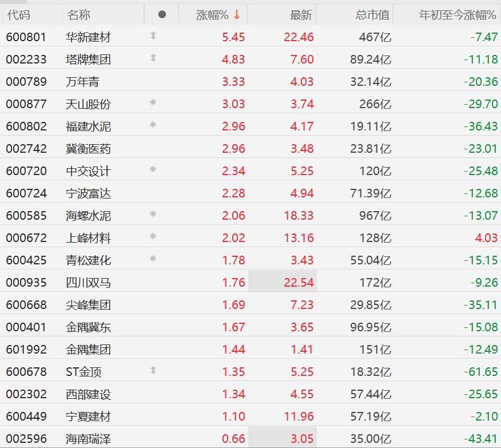Click stock code 002596
This screenshot has width=501, height=448.
coord(26,439)
